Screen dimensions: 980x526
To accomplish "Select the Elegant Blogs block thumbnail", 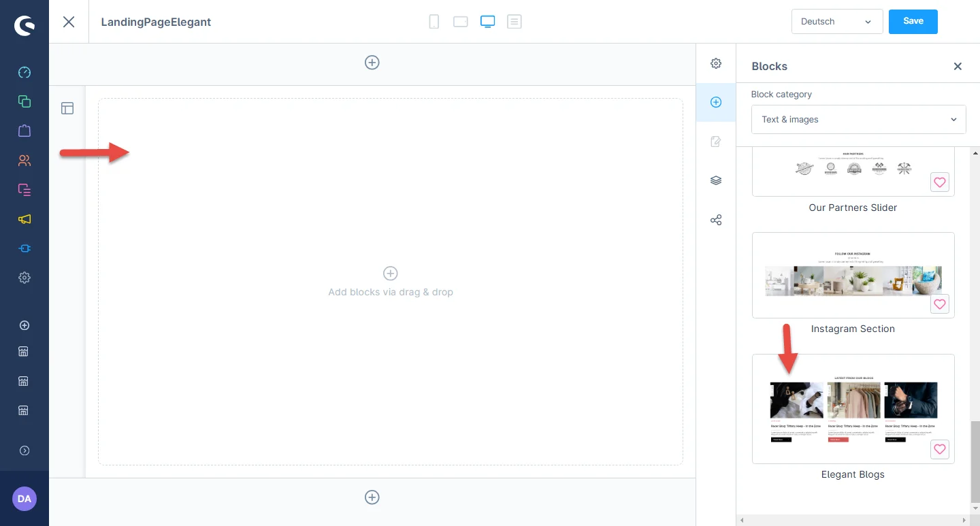I will (853, 408).
